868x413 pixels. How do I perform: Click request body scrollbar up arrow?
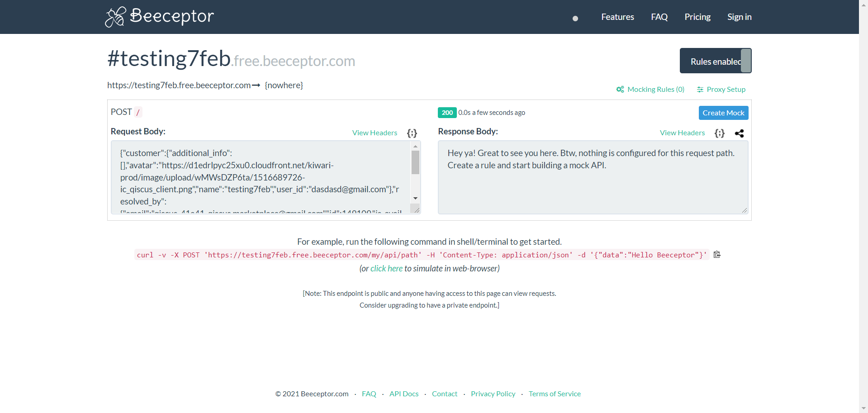pos(415,147)
